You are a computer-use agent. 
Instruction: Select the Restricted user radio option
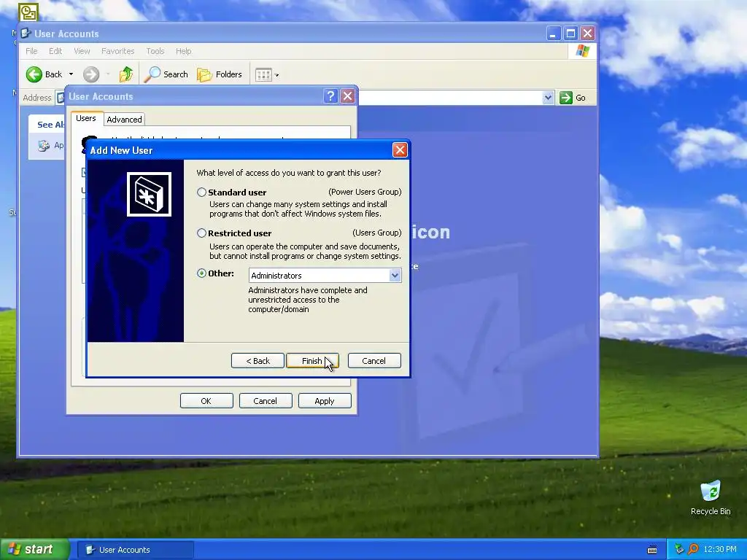[x=201, y=233]
